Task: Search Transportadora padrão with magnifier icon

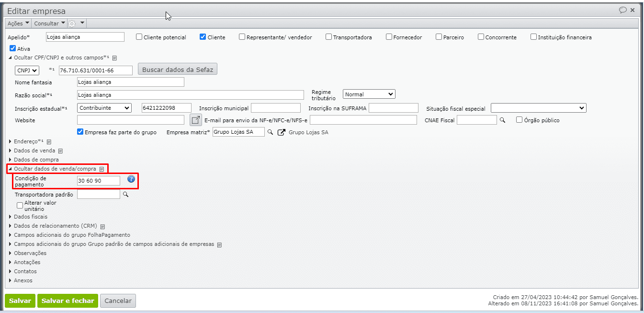Action: (x=126, y=195)
